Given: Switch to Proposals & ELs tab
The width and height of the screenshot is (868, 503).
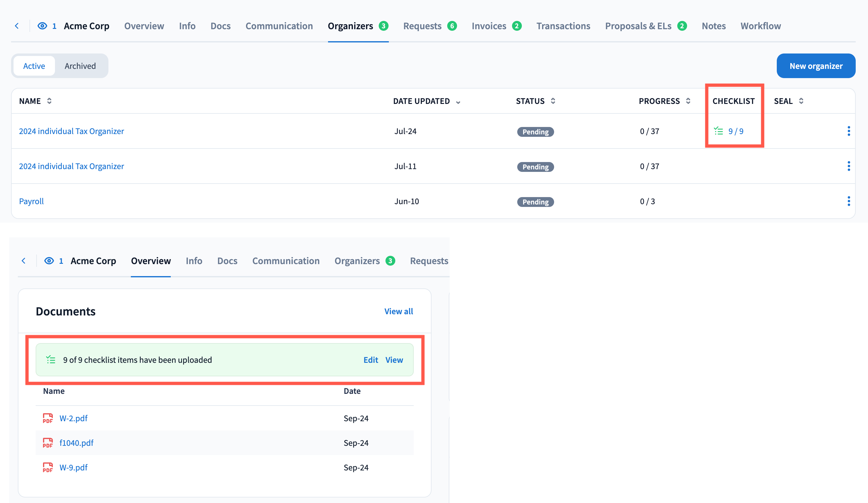Looking at the screenshot, I should point(638,26).
